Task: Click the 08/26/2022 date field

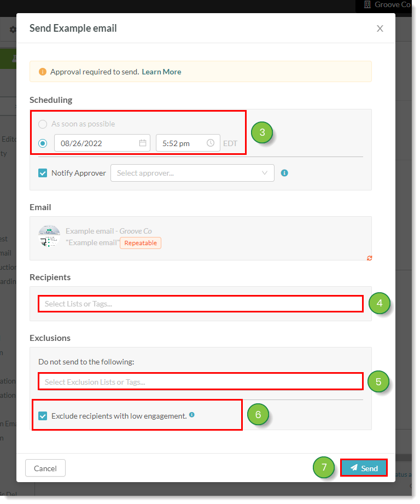Action: (102, 143)
